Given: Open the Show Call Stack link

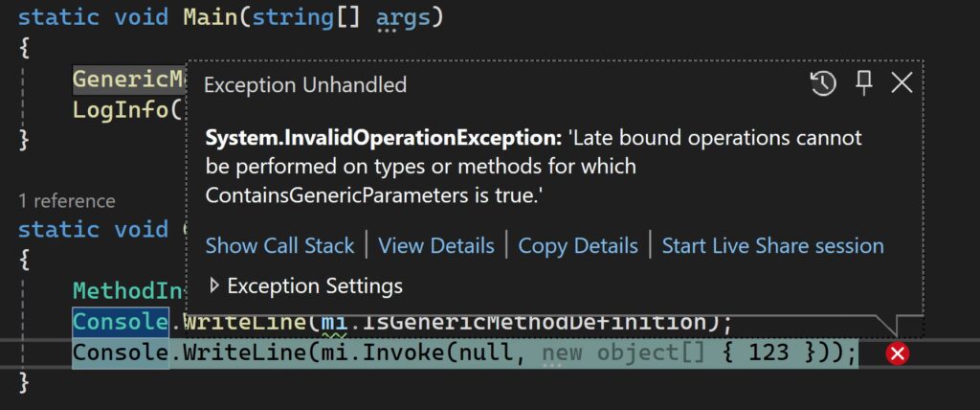Looking at the screenshot, I should click(279, 246).
